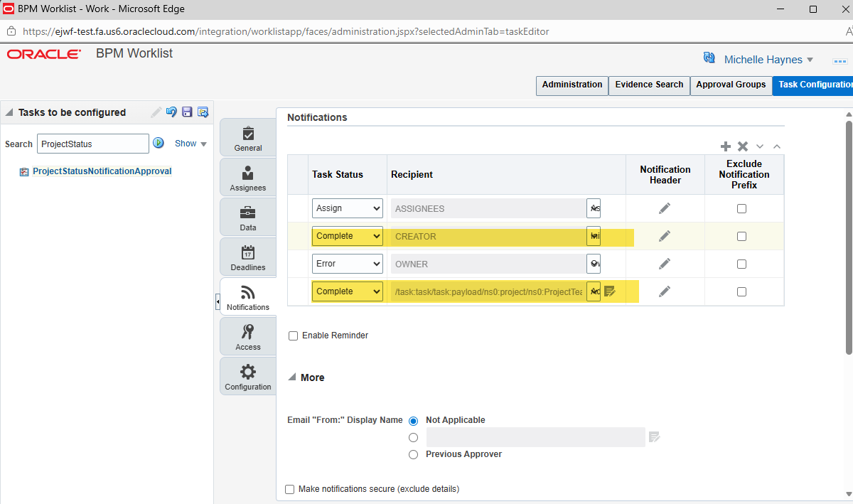Open the ProjectStatusNotificationApproval task link
Viewport: 853px width, 504px height.
coord(102,171)
